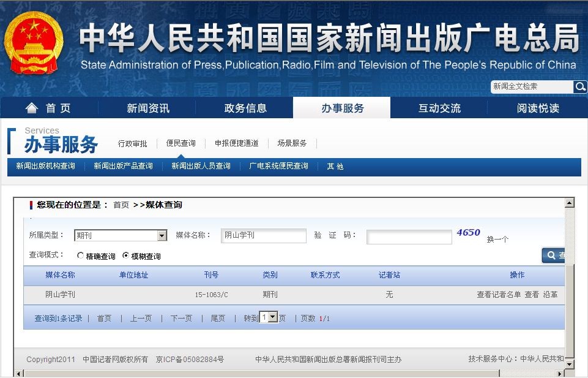Click the 首页 breadcrumb link
This screenshot has height=378, width=588.
(x=121, y=205)
